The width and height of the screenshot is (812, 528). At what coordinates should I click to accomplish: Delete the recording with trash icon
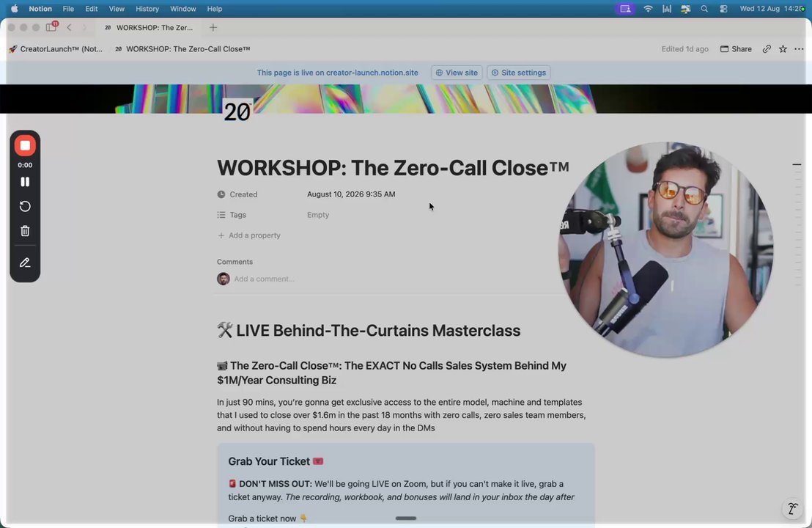25,230
